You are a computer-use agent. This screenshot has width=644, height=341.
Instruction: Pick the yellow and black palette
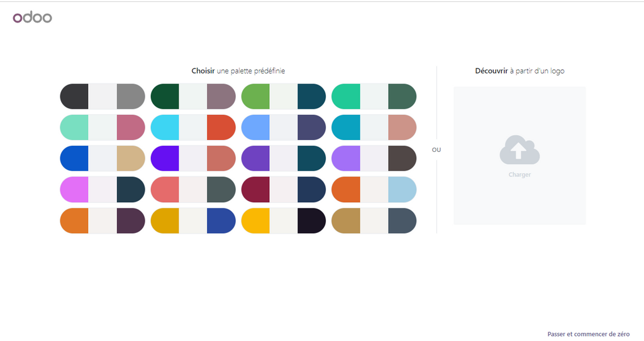(x=284, y=220)
